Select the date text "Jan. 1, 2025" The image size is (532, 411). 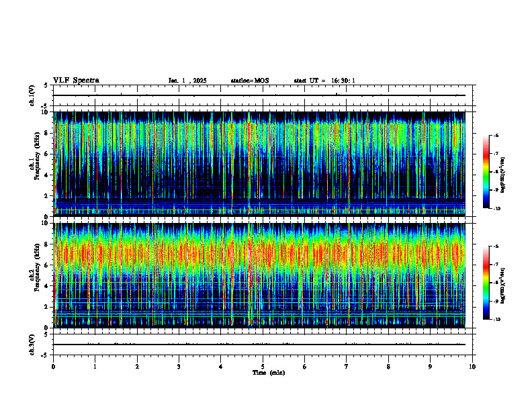pos(187,81)
